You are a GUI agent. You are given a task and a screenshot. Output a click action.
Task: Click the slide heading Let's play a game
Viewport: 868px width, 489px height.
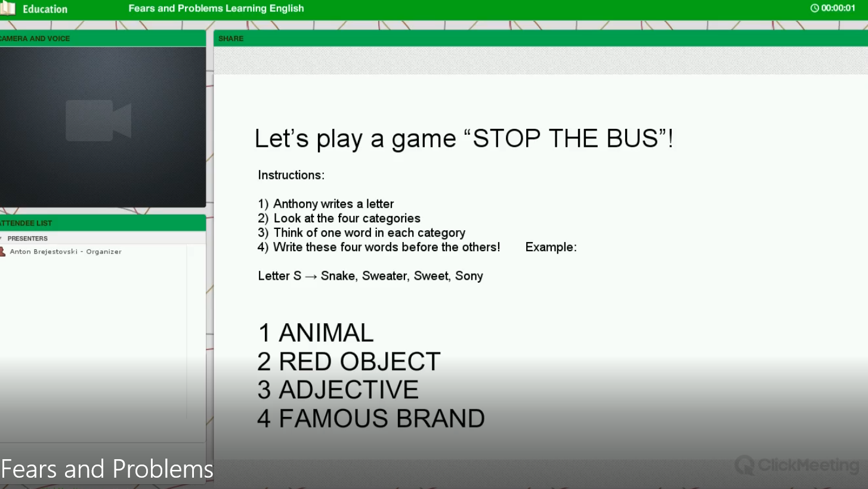click(x=463, y=138)
